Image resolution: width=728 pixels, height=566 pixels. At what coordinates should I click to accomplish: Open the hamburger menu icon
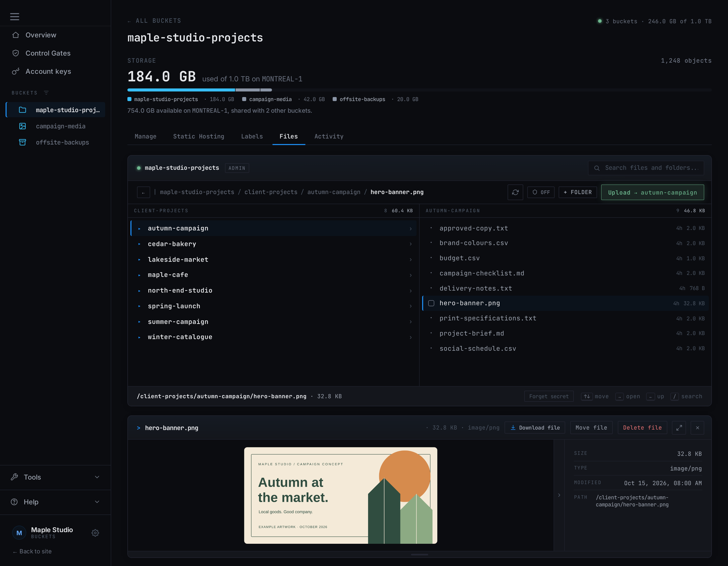14,17
